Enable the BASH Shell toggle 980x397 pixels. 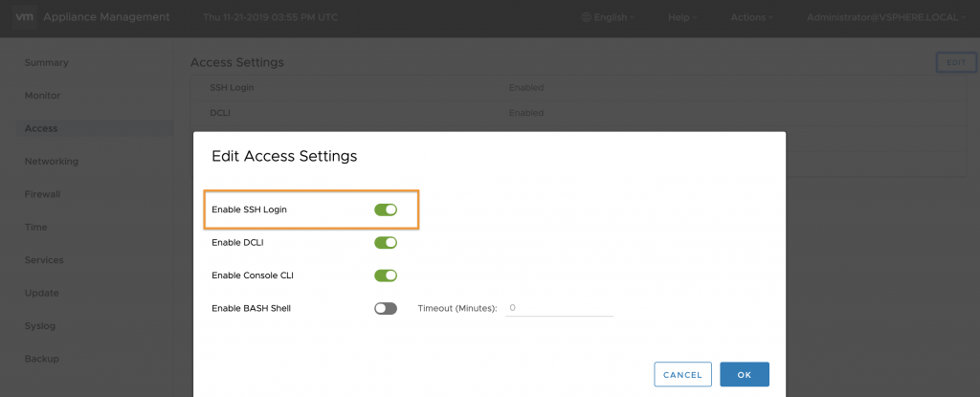coord(386,308)
